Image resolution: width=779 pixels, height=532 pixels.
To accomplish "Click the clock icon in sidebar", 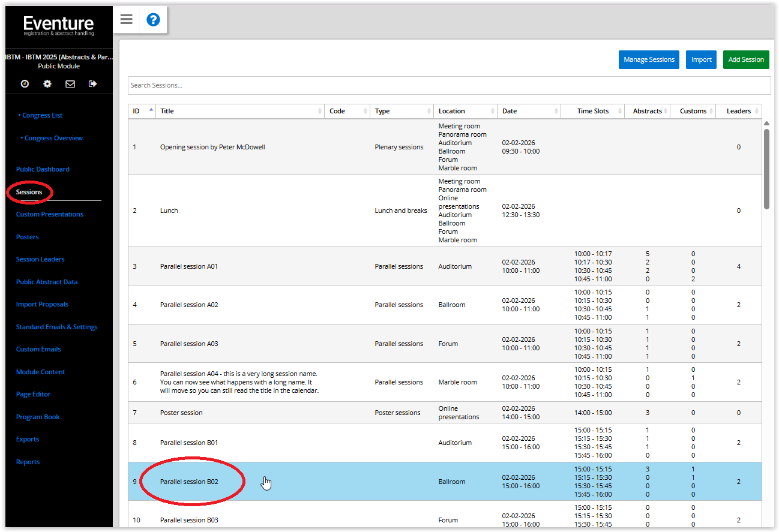I will (x=25, y=84).
